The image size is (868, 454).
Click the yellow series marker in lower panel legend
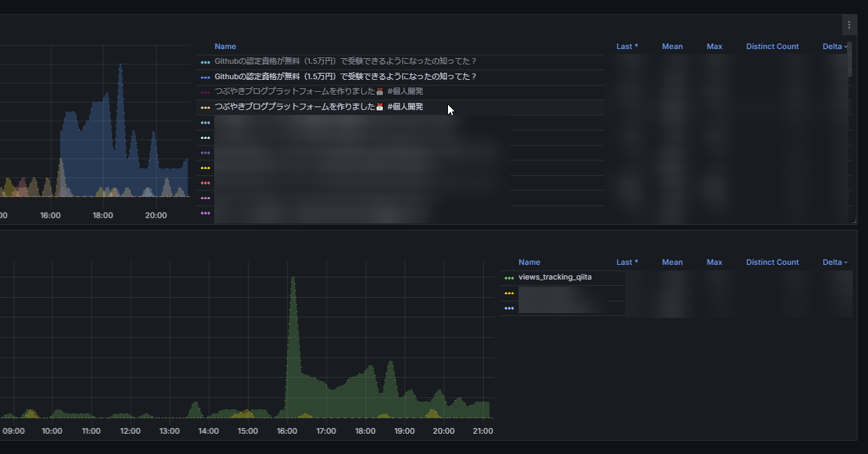click(509, 294)
